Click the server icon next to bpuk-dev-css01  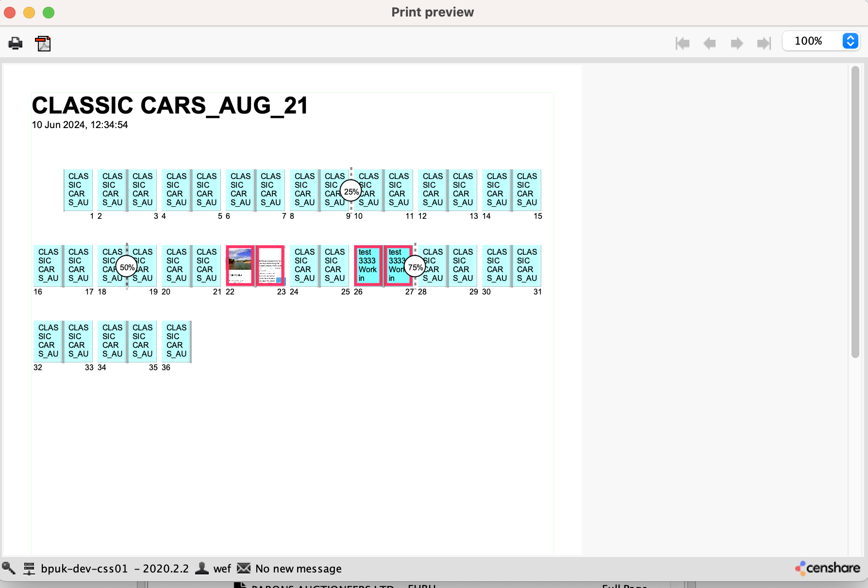point(30,568)
